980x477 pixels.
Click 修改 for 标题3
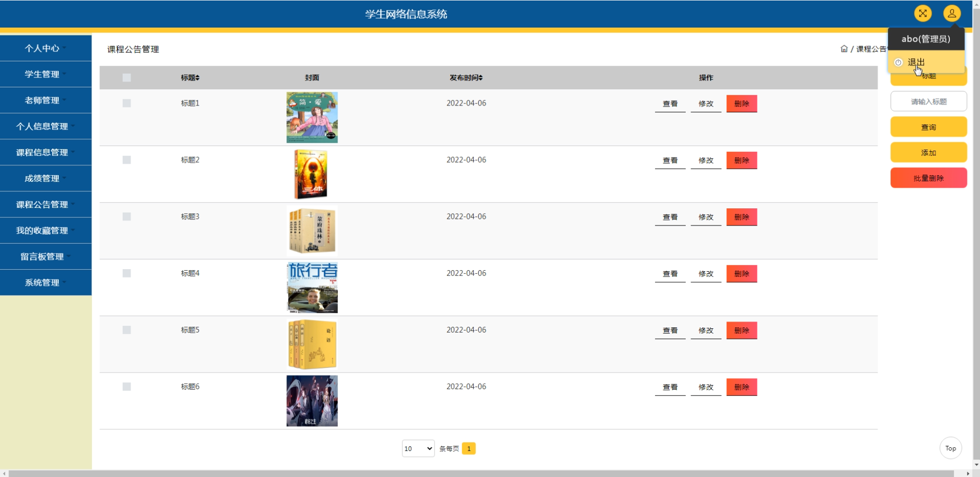point(706,217)
